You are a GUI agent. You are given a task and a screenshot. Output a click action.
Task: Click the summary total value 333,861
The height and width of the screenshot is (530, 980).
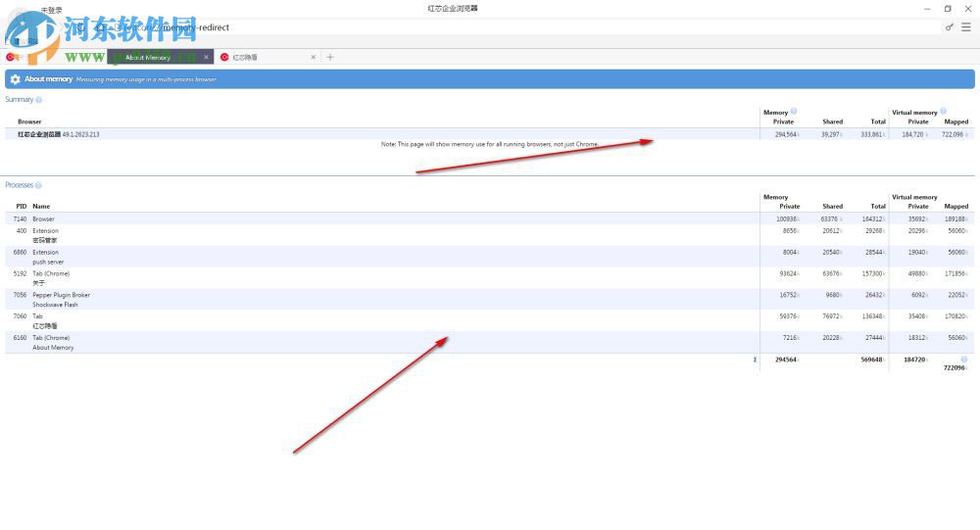click(x=871, y=134)
